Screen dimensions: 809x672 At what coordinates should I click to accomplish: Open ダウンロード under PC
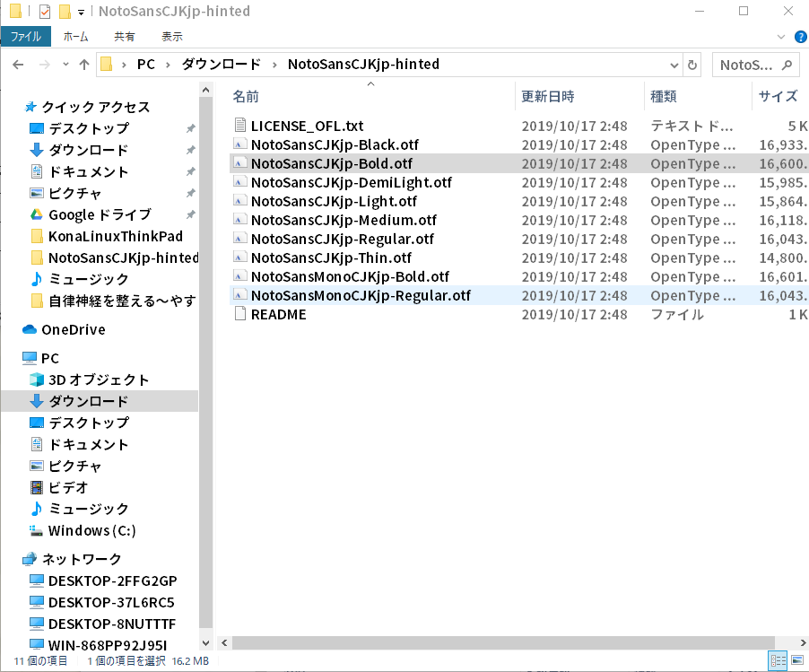click(x=88, y=401)
